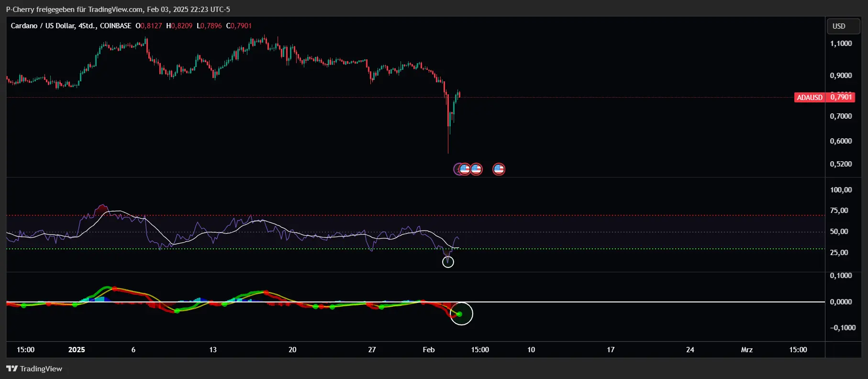Click the 1,1000 price scale label
Viewport: 868px width, 379px height.
coord(841,44)
